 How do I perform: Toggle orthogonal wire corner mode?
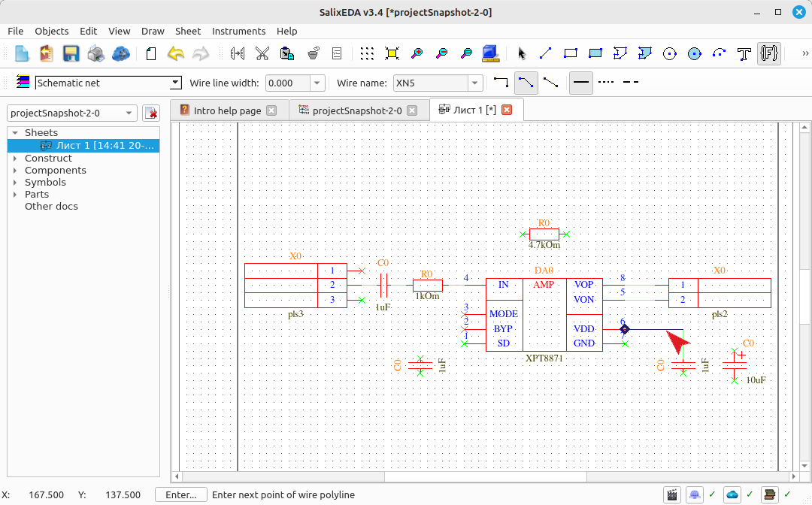(x=501, y=83)
